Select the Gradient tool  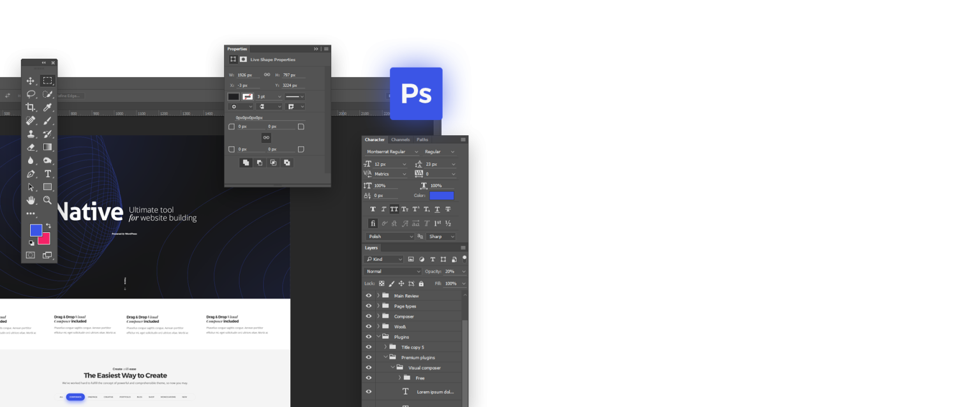coord(47,147)
